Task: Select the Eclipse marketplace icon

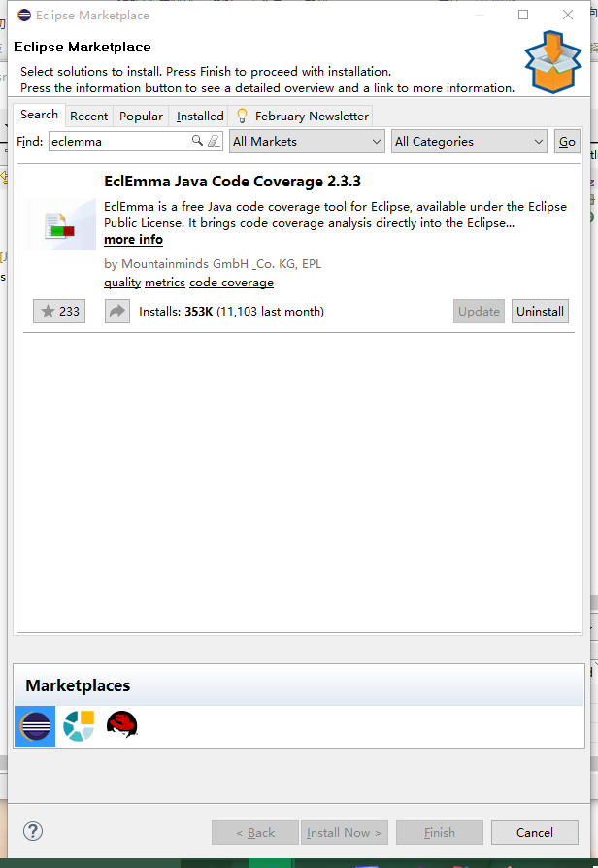Action: 35,726
